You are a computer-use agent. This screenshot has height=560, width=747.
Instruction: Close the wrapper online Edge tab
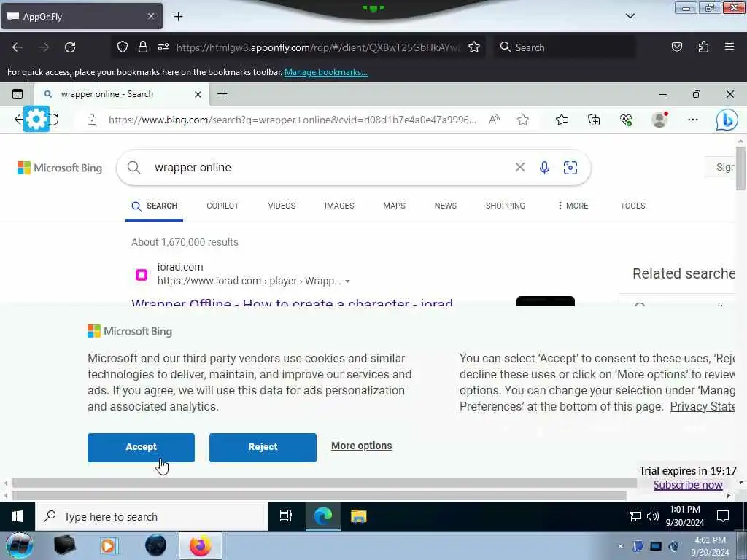198,94
